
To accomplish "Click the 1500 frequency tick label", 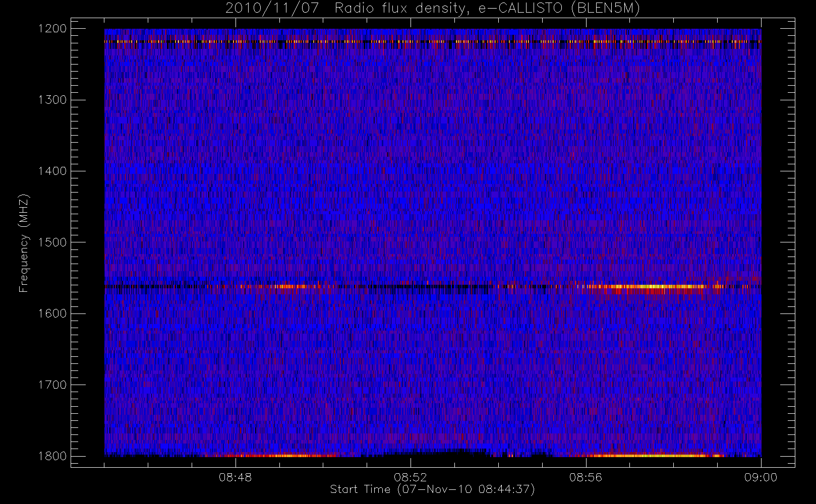I will (52, 242).
